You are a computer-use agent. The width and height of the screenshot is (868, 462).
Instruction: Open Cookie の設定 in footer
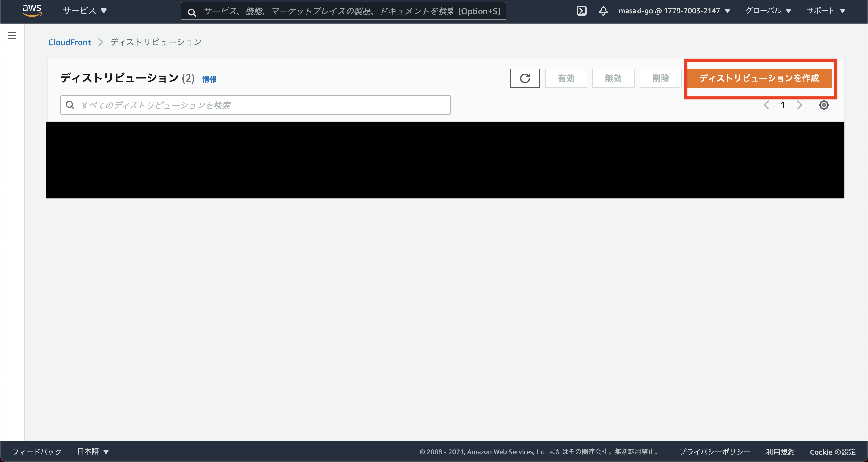833,452
